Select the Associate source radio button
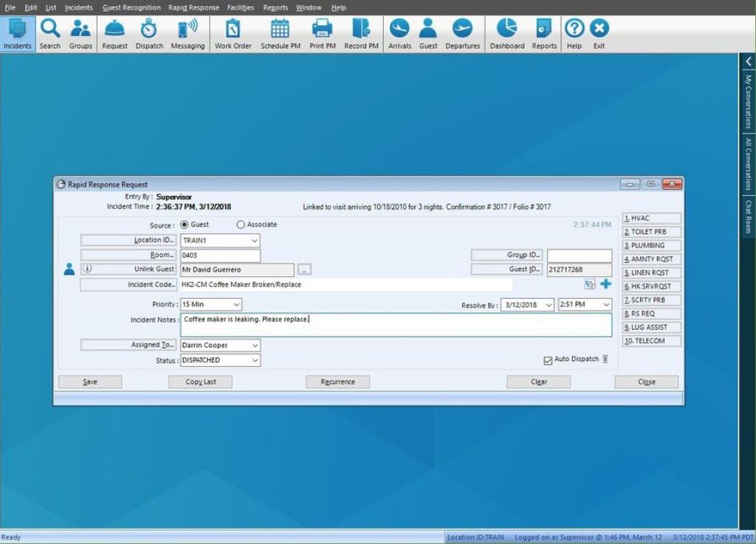This screenshot has height=544, width=756. (241, 225)
